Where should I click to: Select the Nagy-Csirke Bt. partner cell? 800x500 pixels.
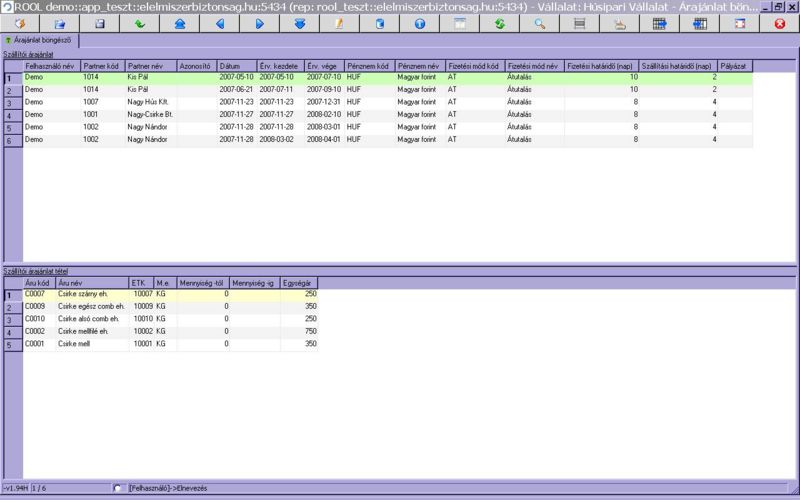tap(150, 115)
